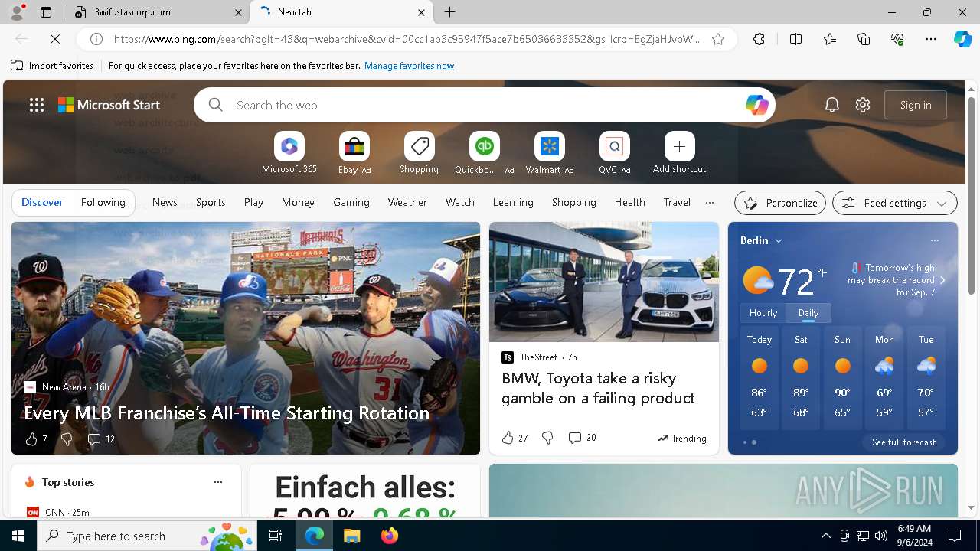This screenshot has width=980, height=551.
Task: Stop loading the page
Action: tap(56, 39)
